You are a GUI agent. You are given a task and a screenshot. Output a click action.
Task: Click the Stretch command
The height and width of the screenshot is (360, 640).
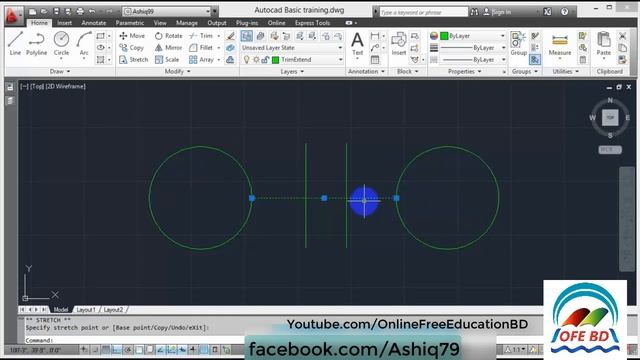click(x=133, y=60)
